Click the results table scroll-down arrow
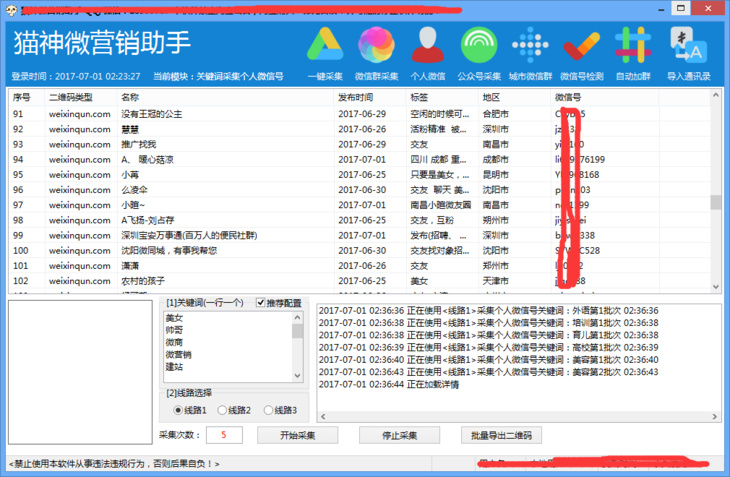The image size is (730, 477). 716,287
